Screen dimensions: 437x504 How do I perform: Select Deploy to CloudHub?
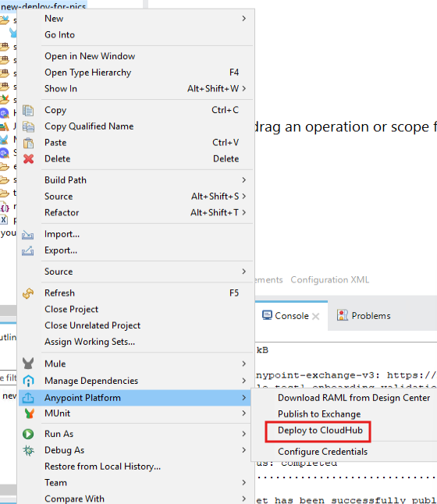click(320, 431)
